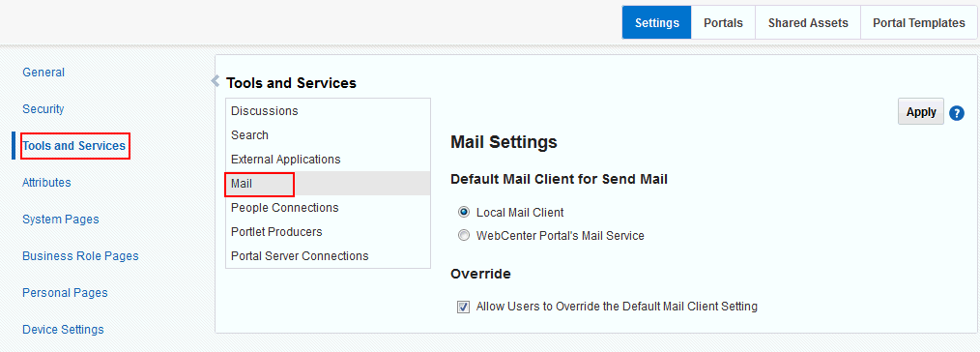
Task: Select the Local Mail Client radio button
Action: click(464, 213)
